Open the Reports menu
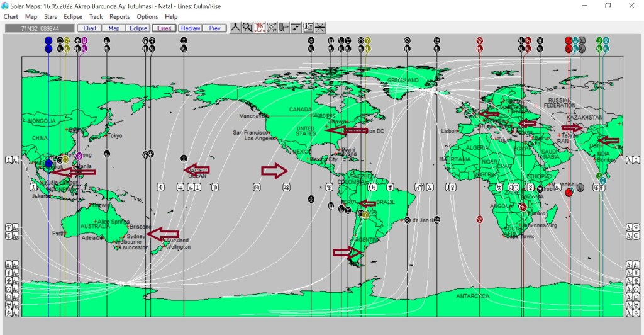Viewport: 644px width, 335px height. click(119, 17)
